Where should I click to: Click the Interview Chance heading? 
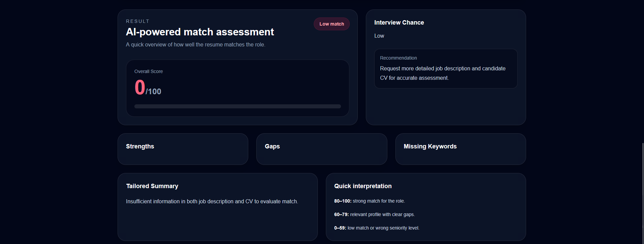click(x=399, y=22)
